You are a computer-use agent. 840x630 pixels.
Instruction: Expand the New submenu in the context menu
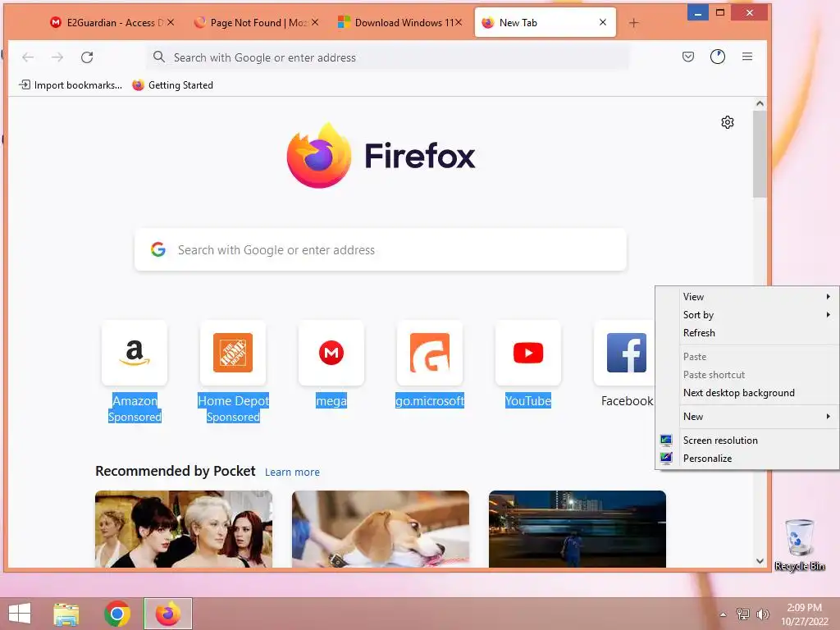point(747,416)
